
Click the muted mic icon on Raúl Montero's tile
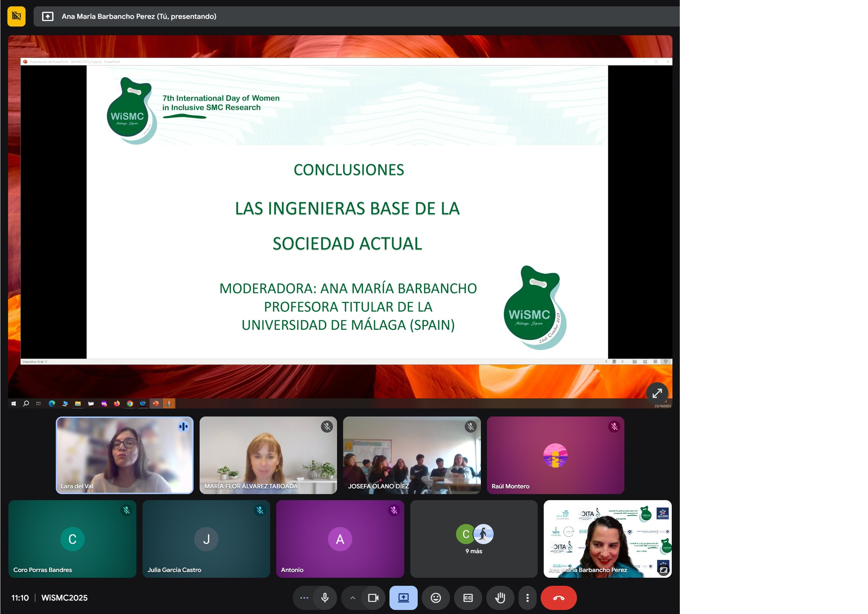tap(614, 427)
